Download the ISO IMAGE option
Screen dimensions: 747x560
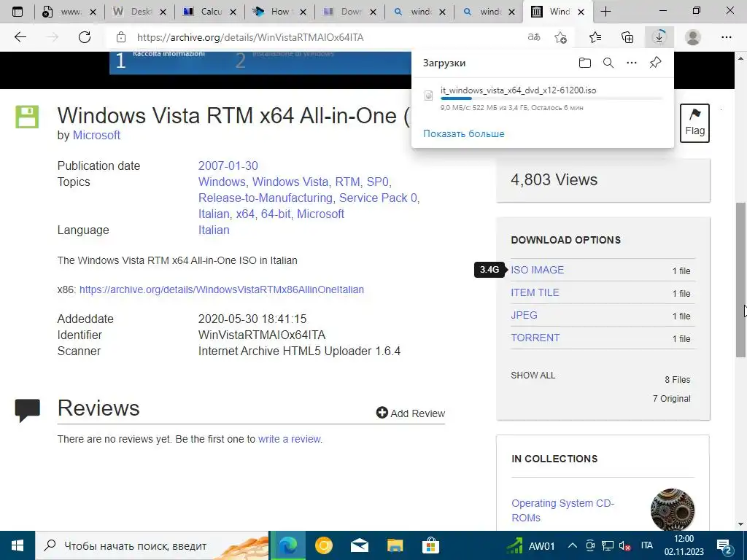538,270
